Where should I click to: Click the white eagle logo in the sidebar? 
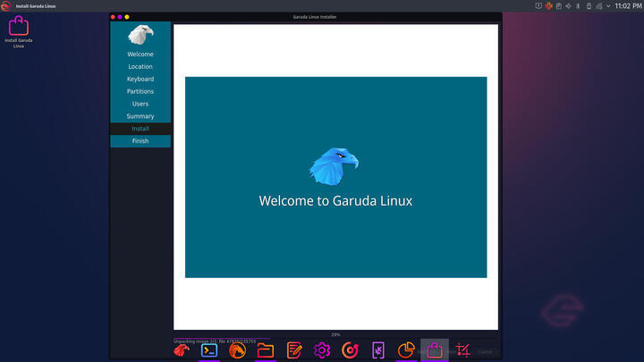[x=140, y=35]
